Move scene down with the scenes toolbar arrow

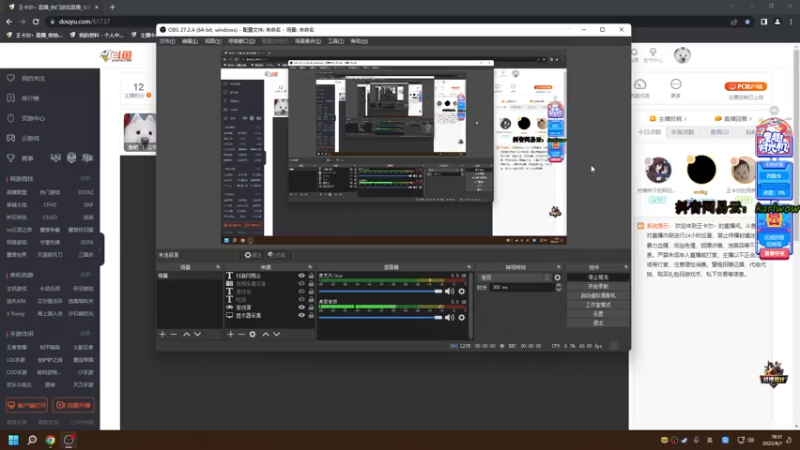coord(197,334)
